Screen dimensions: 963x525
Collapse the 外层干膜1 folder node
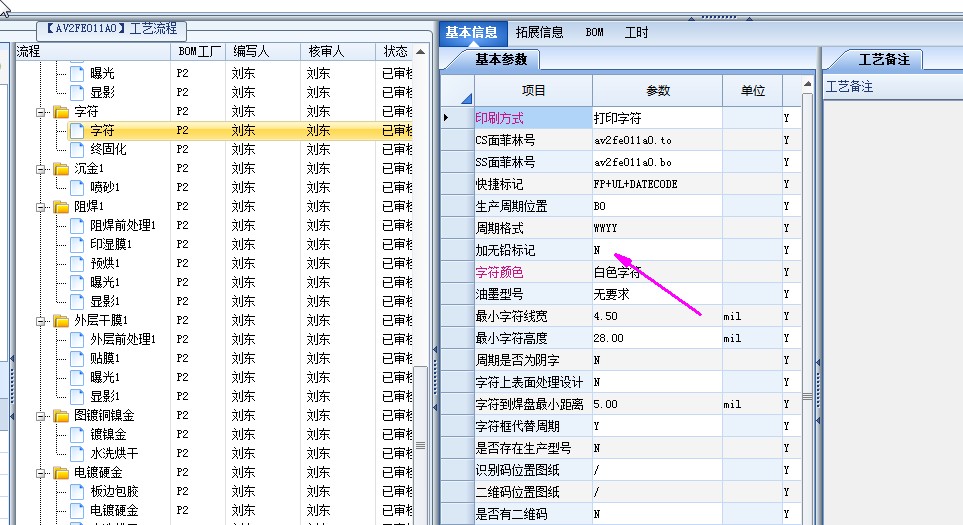41,321
